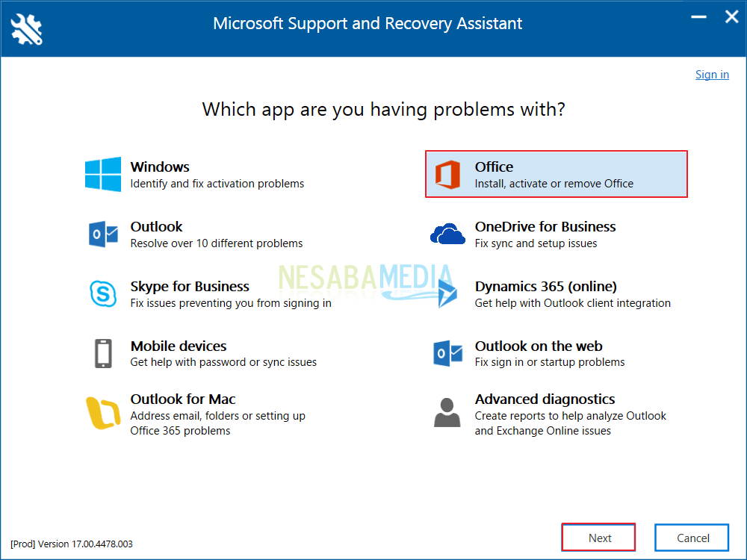Choose "Resolve over 10 different problems" description
Viewport: 747px width, 560px height.
(217, 243)
